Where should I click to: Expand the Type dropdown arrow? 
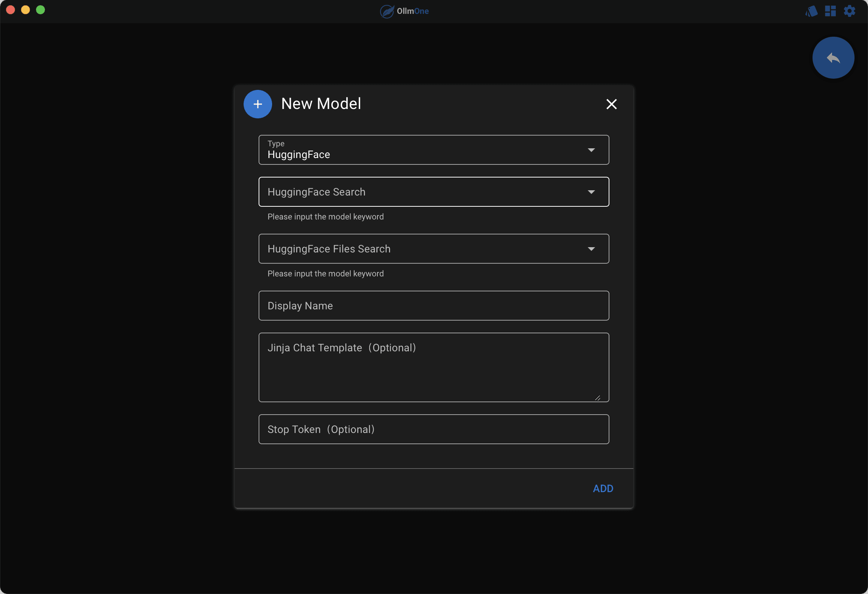(591, 150)
